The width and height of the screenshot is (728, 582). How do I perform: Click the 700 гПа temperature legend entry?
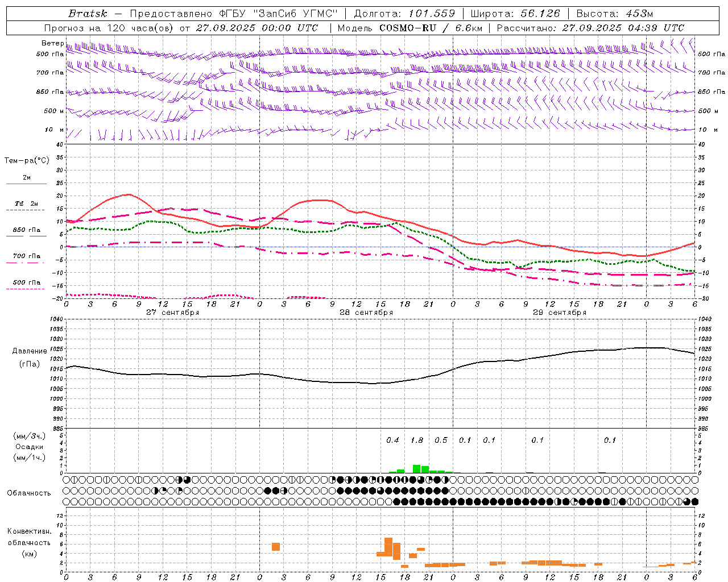pyautogui.click(x=26, y=256)
